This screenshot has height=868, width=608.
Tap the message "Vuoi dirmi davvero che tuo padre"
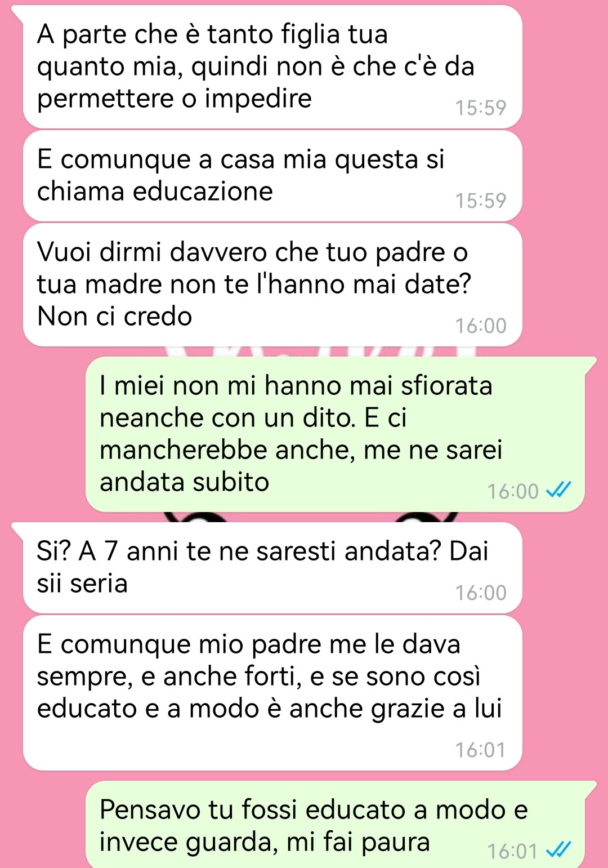click(x=272, y=284)
